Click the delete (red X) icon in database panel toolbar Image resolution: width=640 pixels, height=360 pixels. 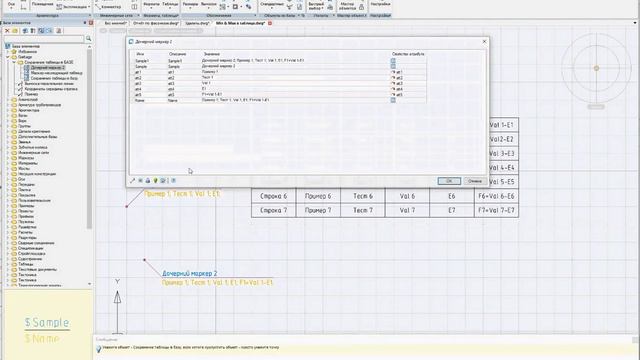[x=7, y=31]
